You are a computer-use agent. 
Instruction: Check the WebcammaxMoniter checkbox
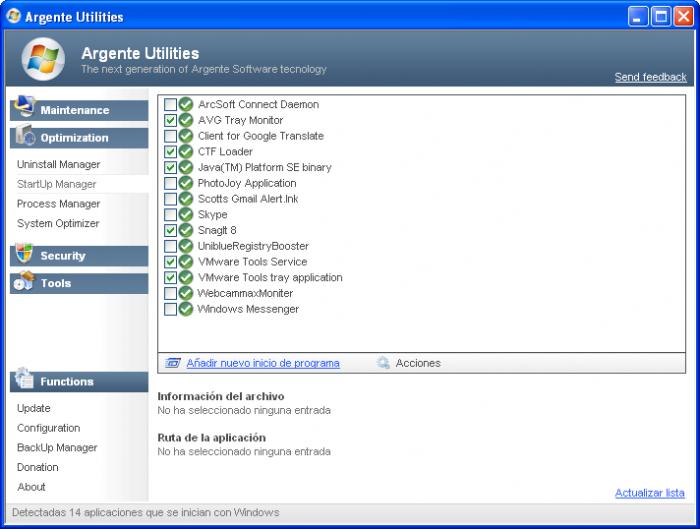pyautogui.click(x=170, y=293)
